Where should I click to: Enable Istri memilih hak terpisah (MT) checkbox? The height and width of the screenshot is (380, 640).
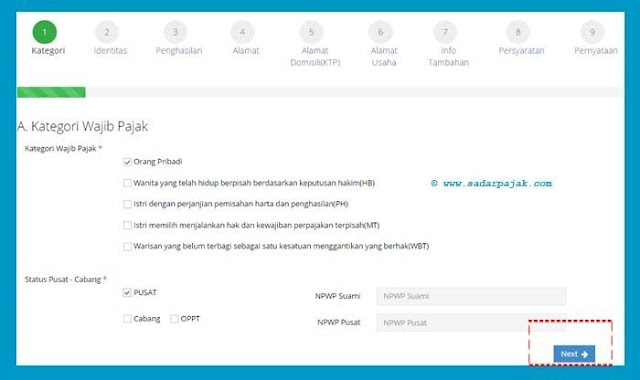[x=127, y=225]
